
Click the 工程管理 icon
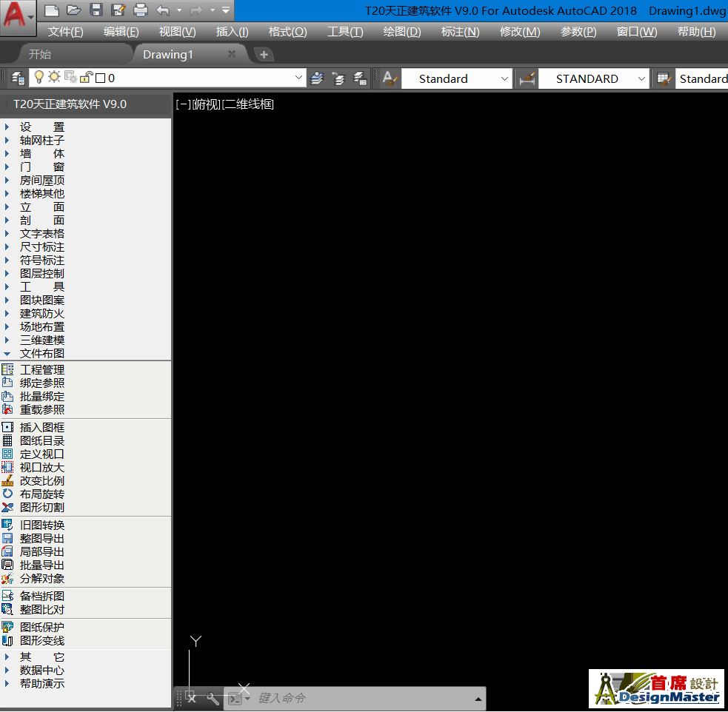pos(7,369)
